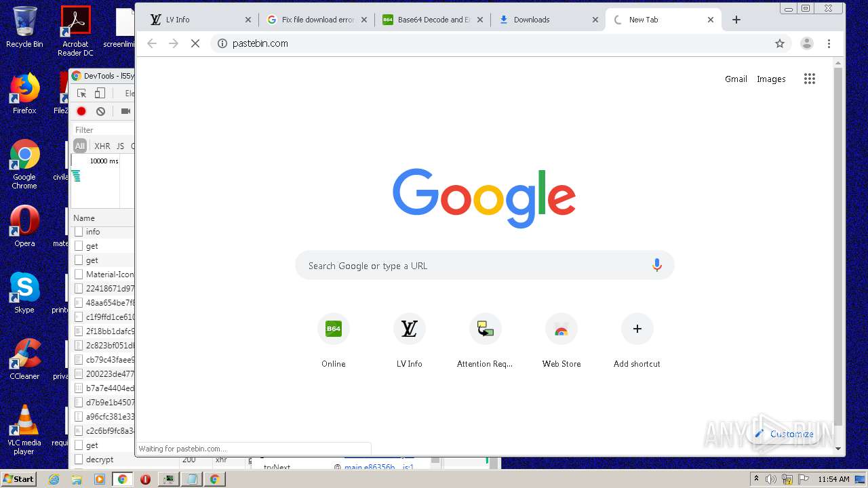
Task: Toggle capture screenshots camera icon in DevTools
Action: click(125, 111)
